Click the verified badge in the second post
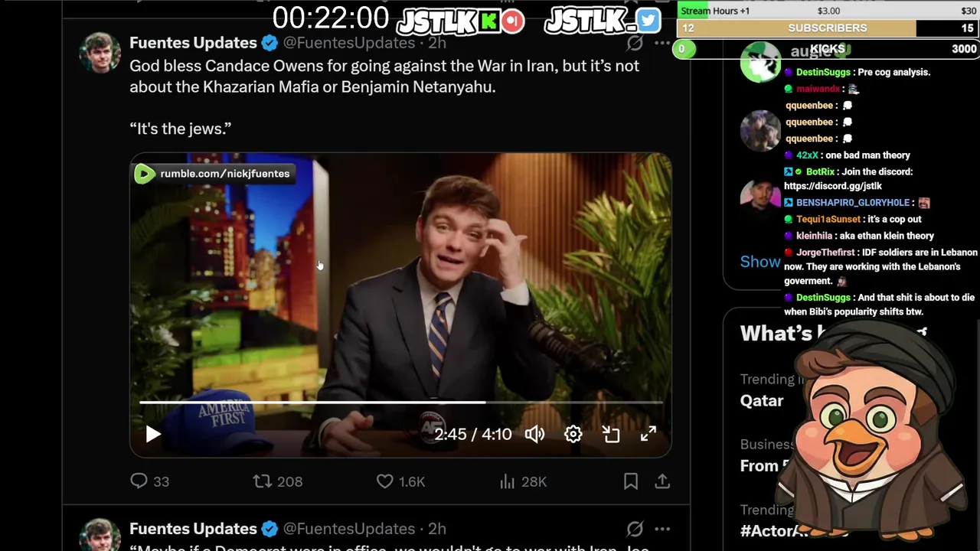The height and width of the screenshot is (551, 980). [269, 529]
